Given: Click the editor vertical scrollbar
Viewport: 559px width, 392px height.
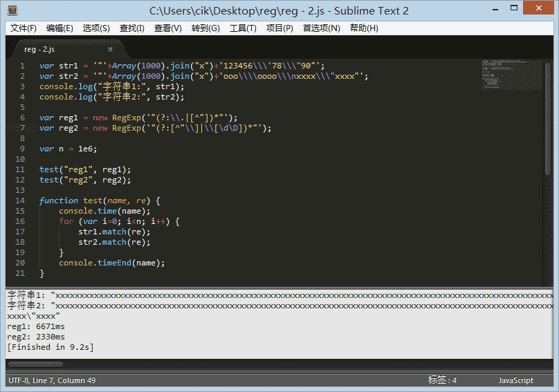Looking at the screenshot, I should (548, 118).
